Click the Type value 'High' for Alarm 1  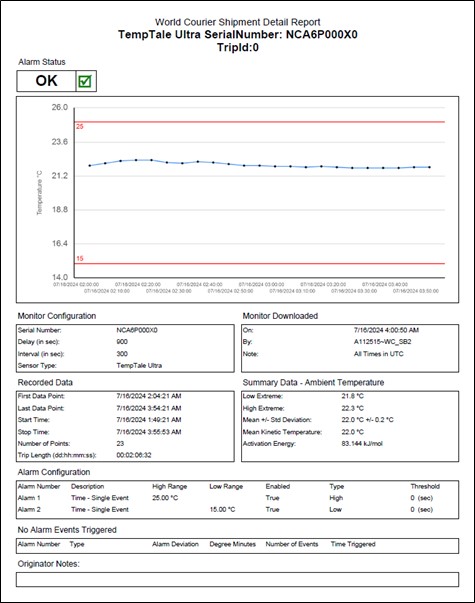pos(336,498)
